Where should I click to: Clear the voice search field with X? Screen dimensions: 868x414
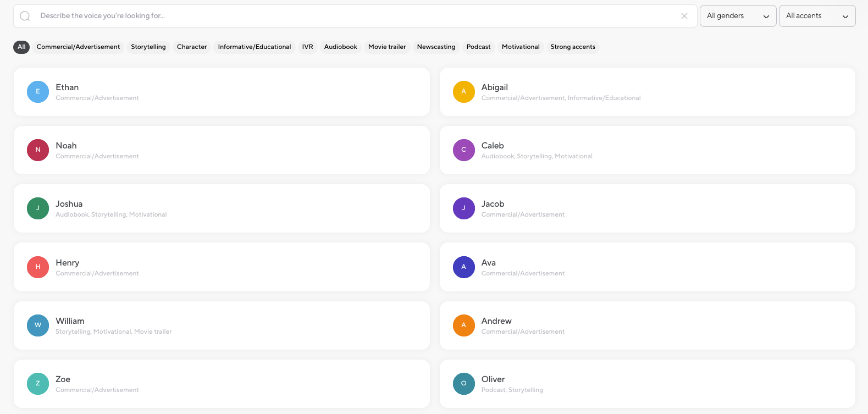click(x=684, y=16)
